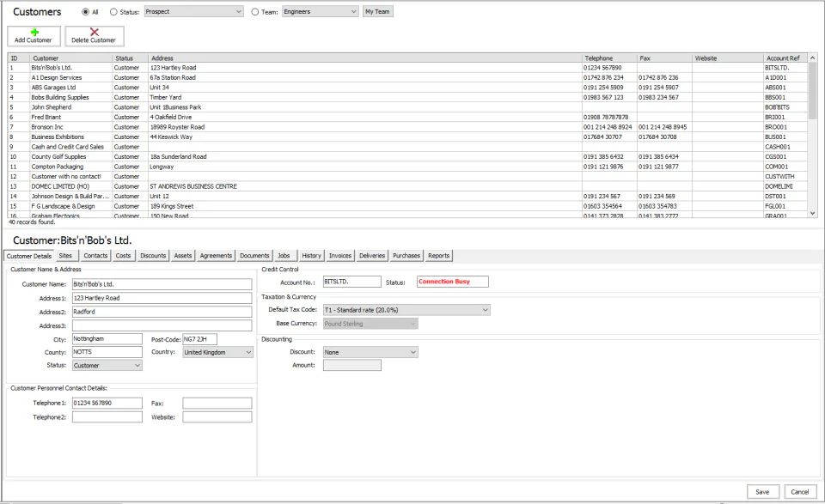
Task: Open the Country dropdown showing United Kingdom
Action: coord(217,352)
